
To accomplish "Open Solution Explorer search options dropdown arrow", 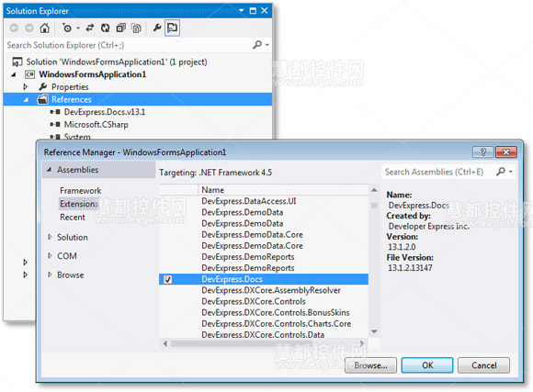I will point(267,45).
